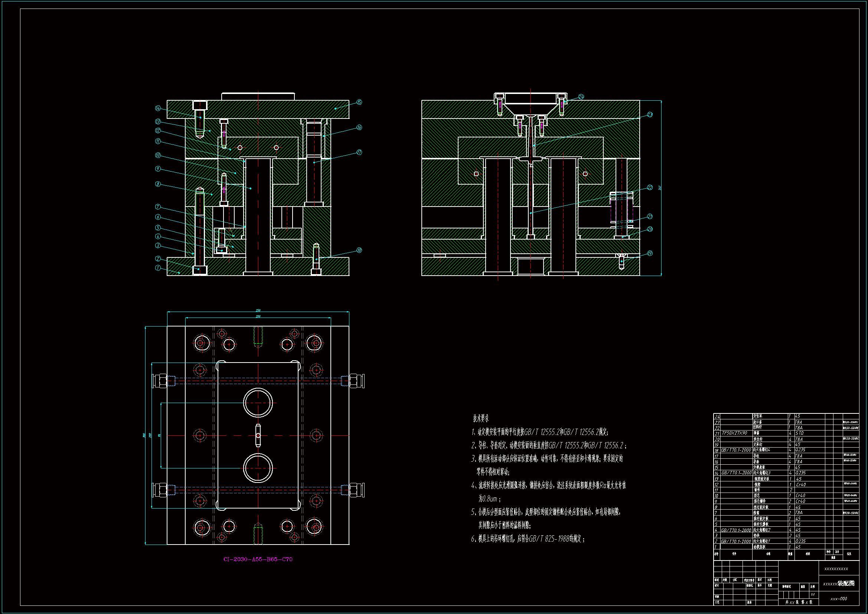Click the upper large circle in plan view
This screenshot has height=614, width=868.
(258, 403)
